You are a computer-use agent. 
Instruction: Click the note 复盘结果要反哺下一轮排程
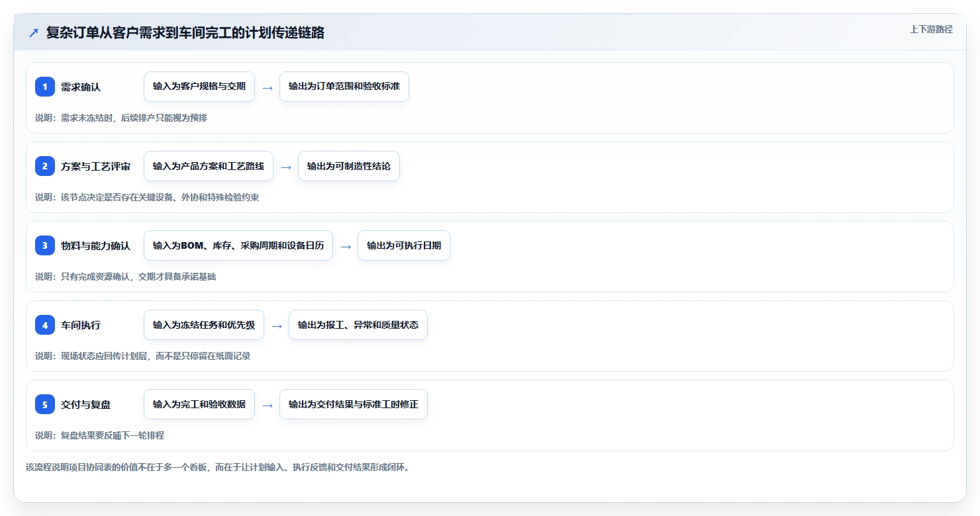[100, 435]
